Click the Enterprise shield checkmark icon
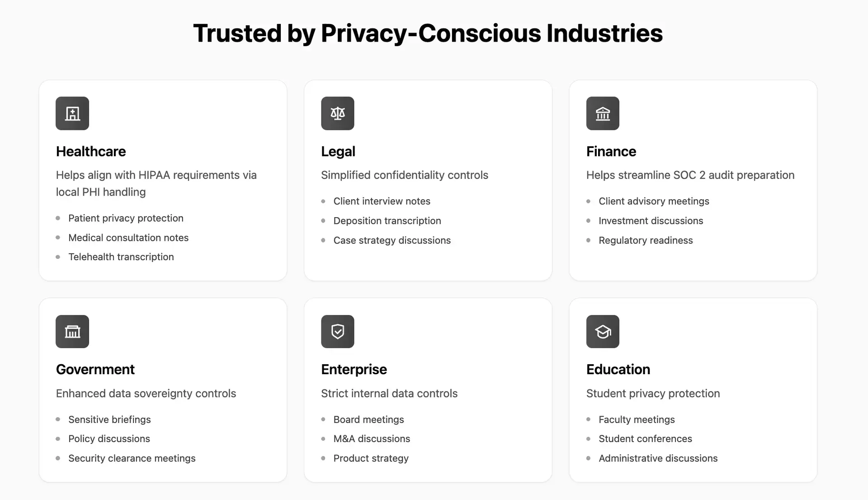 (338, 332)
